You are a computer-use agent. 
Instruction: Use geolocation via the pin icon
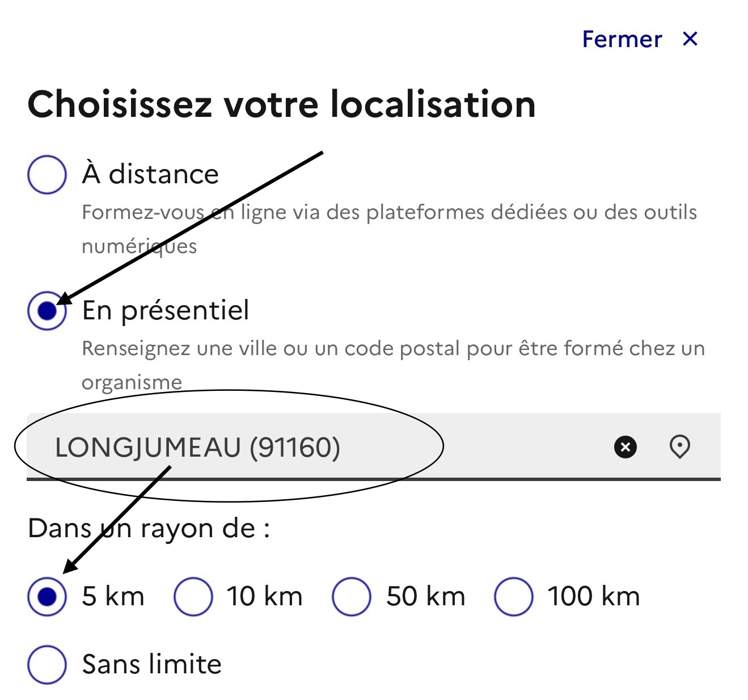[680, 448]
